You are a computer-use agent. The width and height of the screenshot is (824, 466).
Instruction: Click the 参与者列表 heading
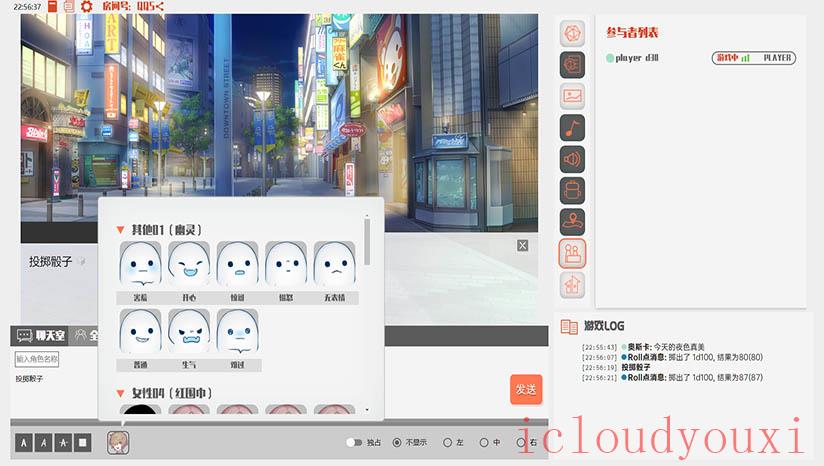coord(632,33)
